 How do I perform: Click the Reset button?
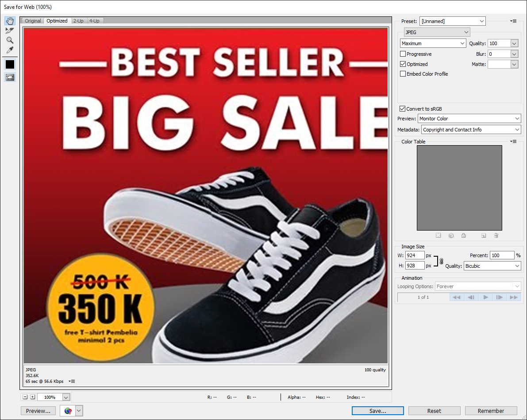coord(434,411)
